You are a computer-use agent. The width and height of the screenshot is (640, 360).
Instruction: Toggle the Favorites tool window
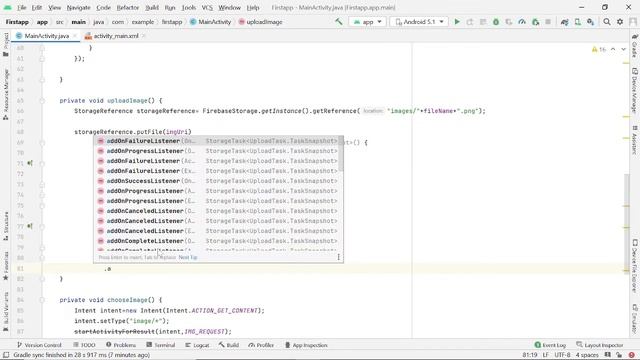[x=6, y=266]
